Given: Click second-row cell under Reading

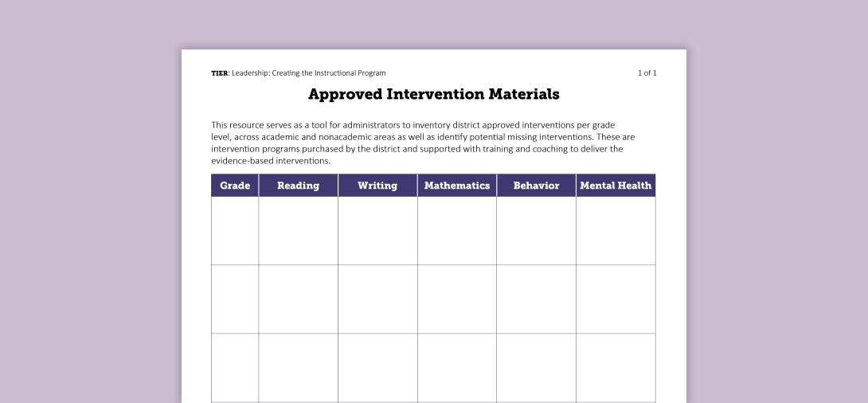Looking at the screenshot, I should click(298, 299).
